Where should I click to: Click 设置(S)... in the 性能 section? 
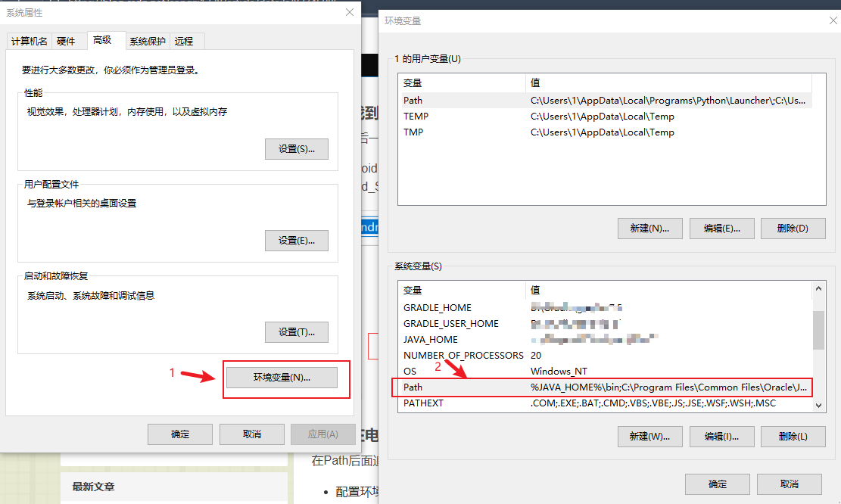(x=297, y=149)
